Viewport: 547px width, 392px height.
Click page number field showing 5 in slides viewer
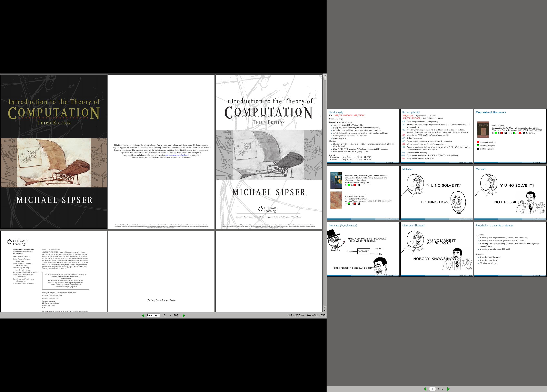[432, 389]
